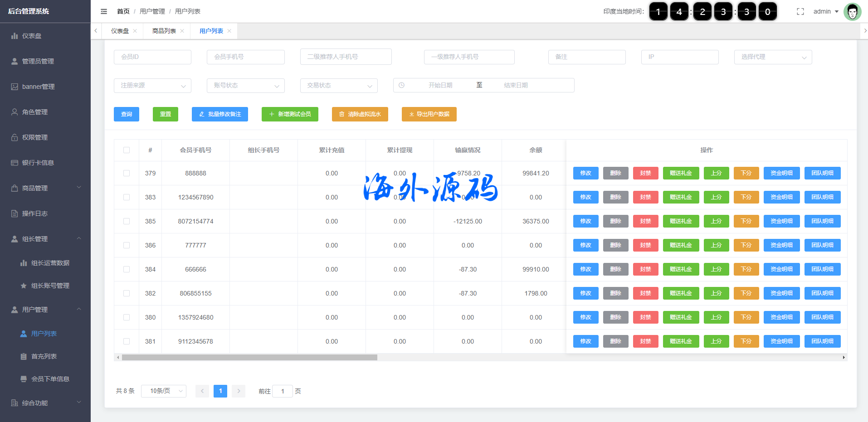Open 银行卡信息 from the sidebar
Image resolution: width=868 pixels, height=422 pixels.
point(38,163)
